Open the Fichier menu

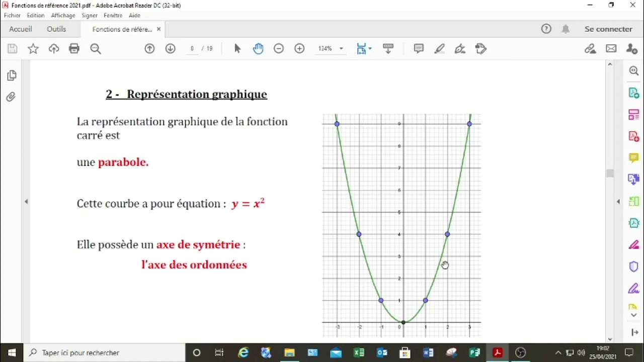pos(12,16)
